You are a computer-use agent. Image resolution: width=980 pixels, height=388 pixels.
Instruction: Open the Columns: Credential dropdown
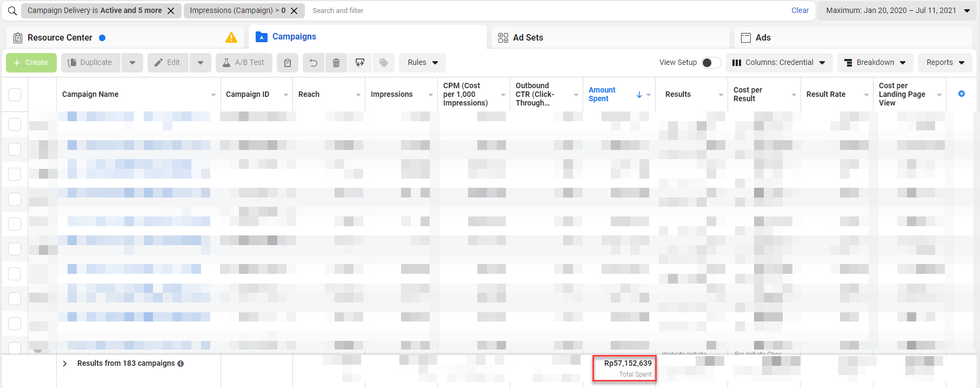[778, 63]
